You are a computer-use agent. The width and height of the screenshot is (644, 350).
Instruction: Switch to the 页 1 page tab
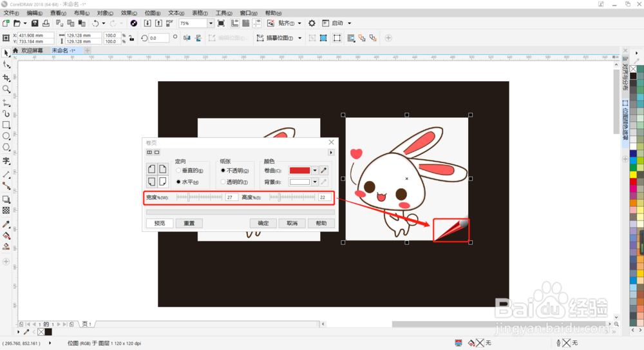(x=87, y=324)
